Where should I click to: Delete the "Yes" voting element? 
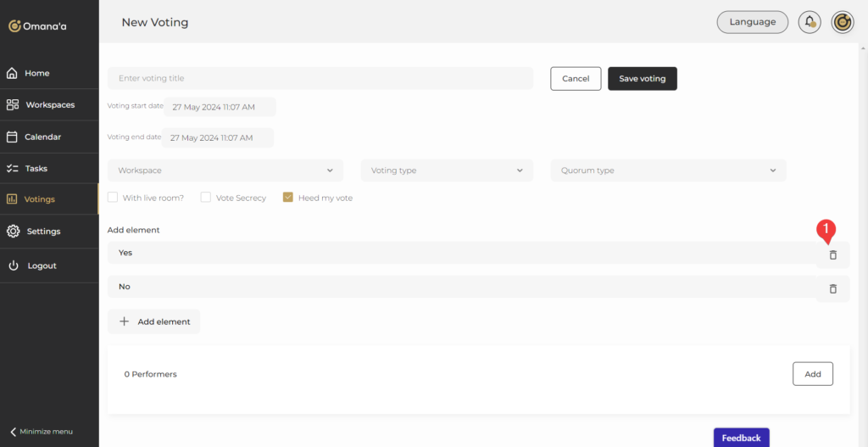point(832,254)
